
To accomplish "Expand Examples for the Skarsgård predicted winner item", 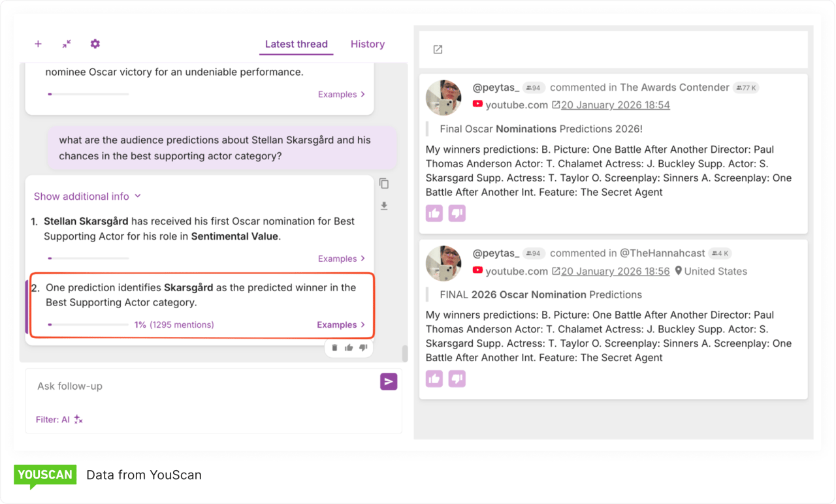I will coord(340,325).
